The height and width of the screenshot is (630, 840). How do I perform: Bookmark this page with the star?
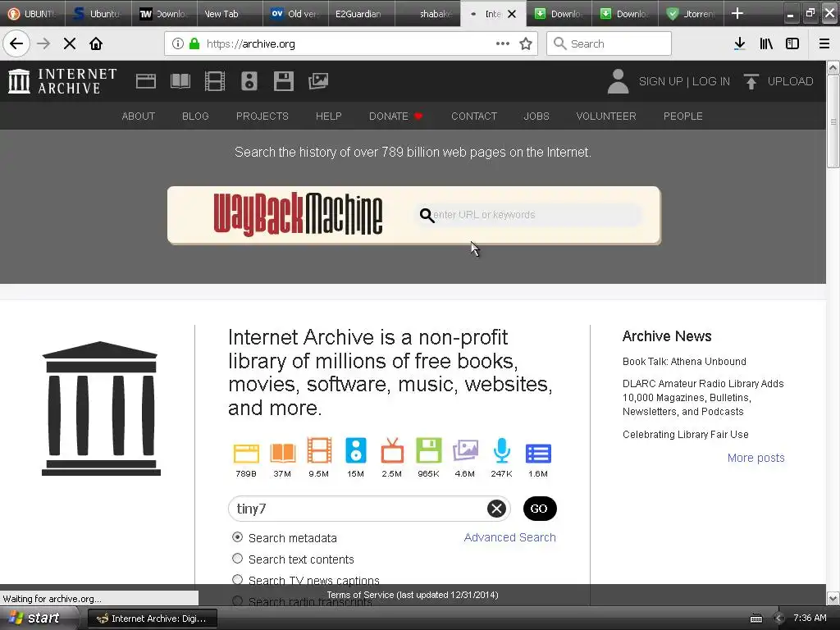tap(526, 44)
